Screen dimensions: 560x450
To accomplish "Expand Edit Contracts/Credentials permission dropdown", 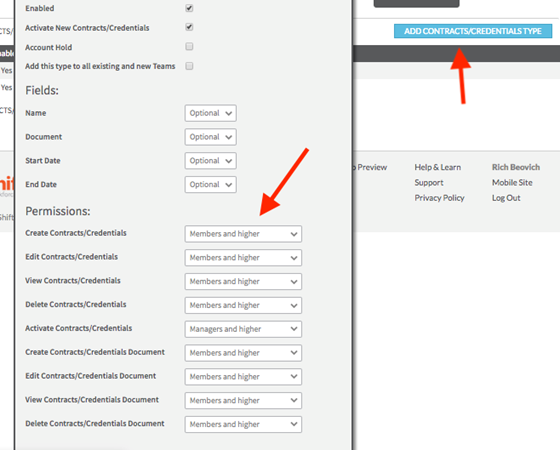I will point(243,258).
